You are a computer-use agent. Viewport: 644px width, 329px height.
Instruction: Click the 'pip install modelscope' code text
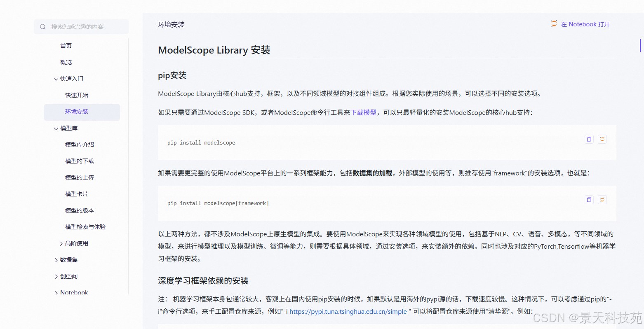pyautogui.click(x=201, y=143)
